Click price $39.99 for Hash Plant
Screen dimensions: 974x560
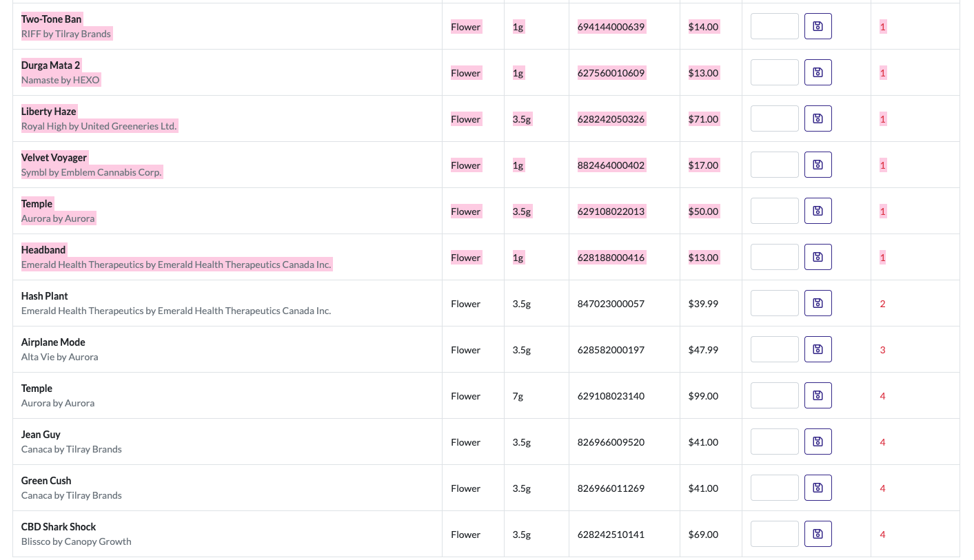pyautogui.click(x=703, y=304)
